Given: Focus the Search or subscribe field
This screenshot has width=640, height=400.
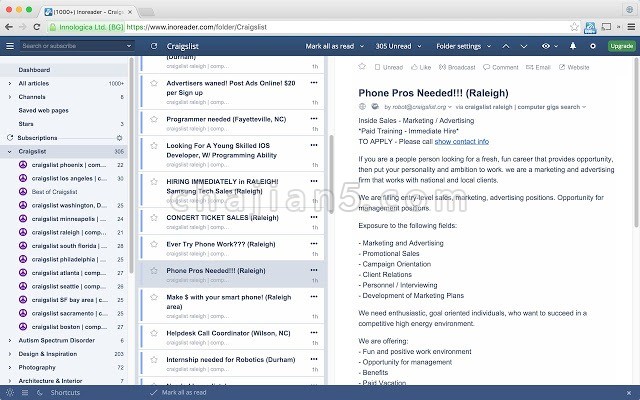Looking at the screenshot, I should pos(73,46).
